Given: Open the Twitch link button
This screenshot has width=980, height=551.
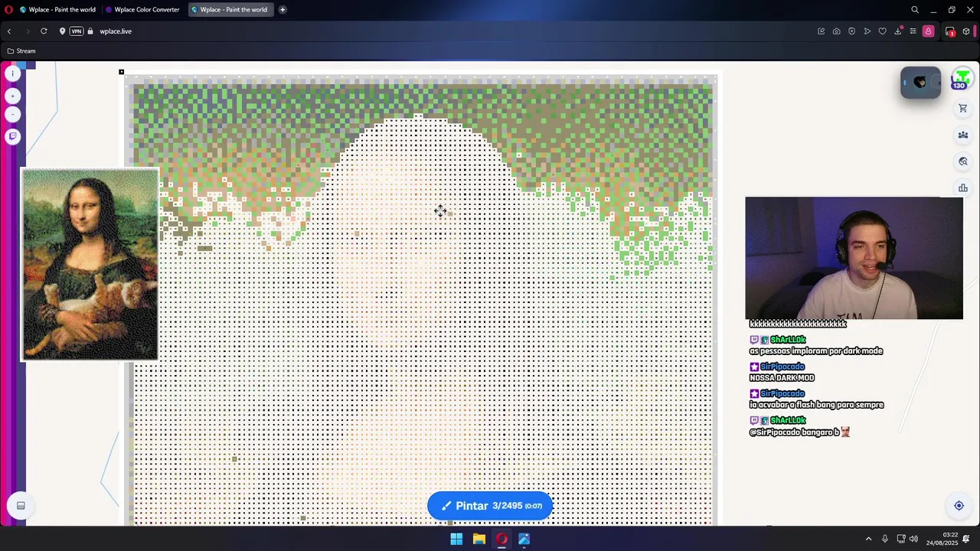Looking at the screenshot, I should click(12, 136).
